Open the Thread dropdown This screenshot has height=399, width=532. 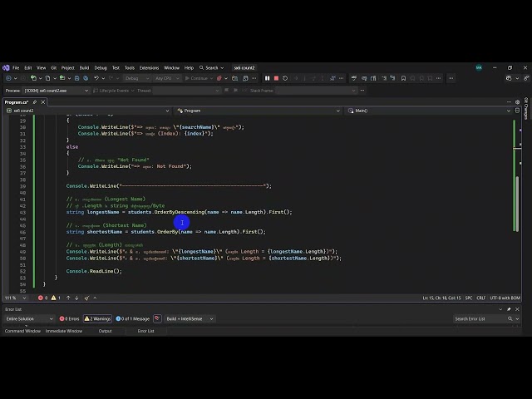186,91
